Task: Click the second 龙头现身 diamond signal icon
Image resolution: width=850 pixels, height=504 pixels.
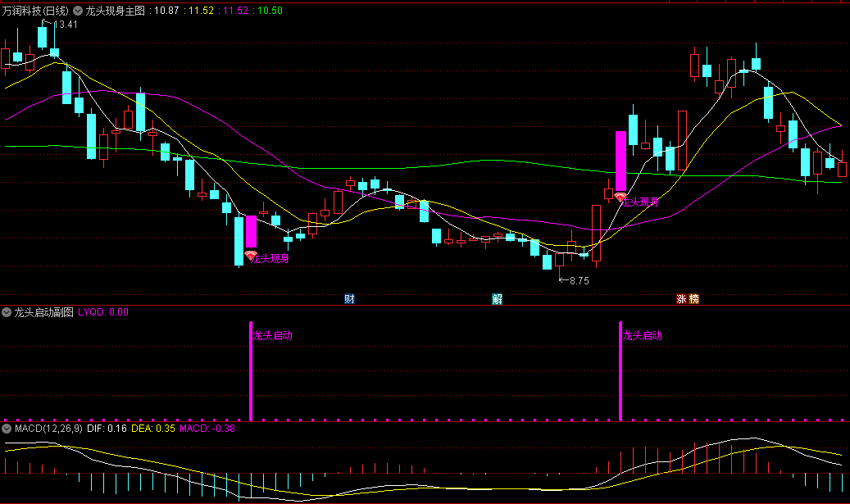Action: [620, 198]
